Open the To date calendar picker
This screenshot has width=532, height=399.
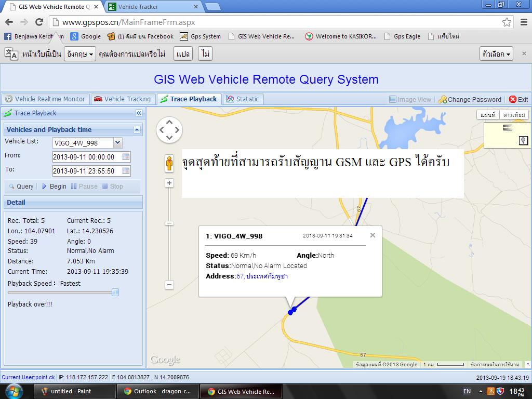(126, 170)
